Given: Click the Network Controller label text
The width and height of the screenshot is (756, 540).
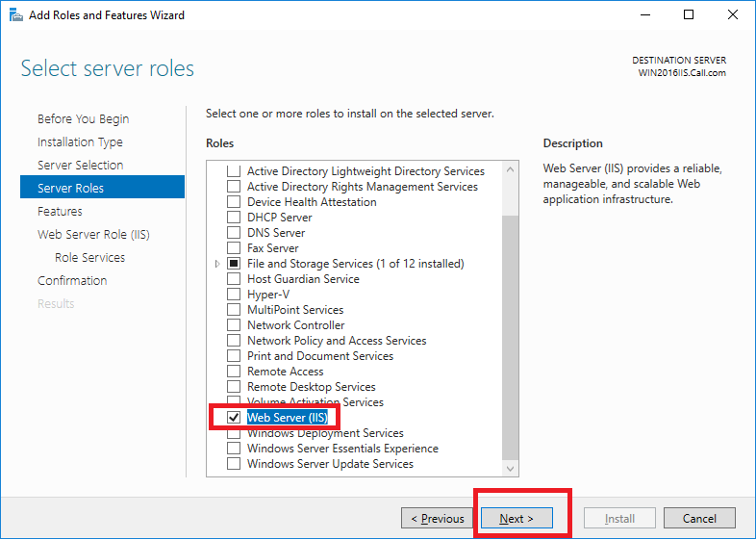Looking at the screenshot, I should pyautogui.click(x=296, y=325).
